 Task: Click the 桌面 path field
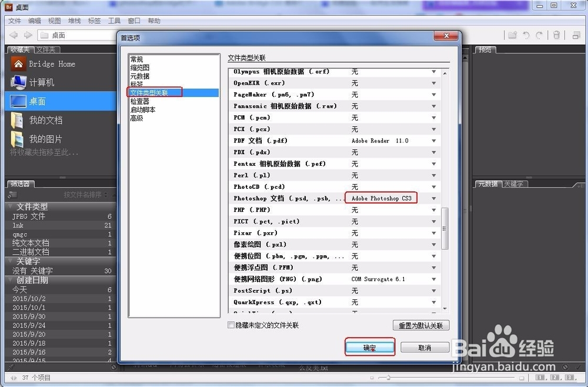77,35
